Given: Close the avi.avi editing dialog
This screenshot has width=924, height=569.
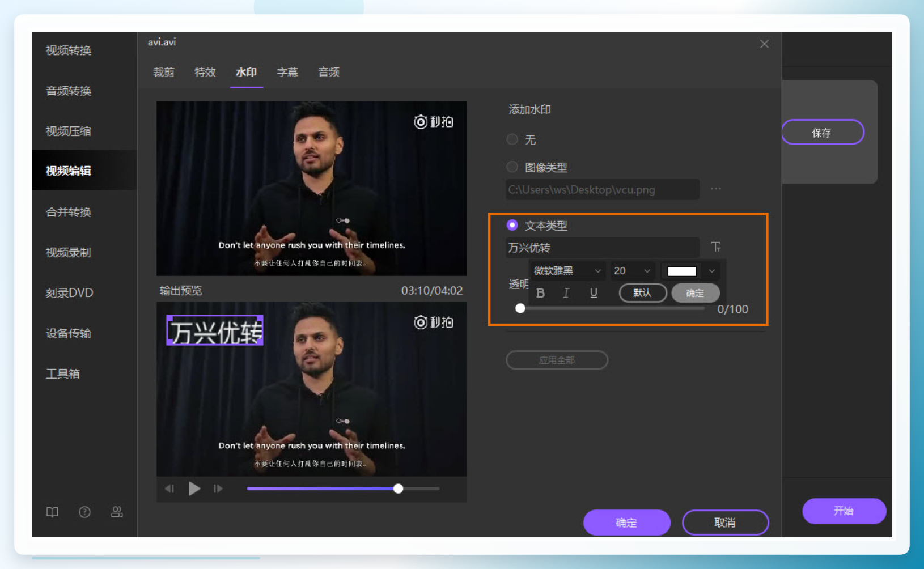Looking at the screenshot, I should [764, 44].
